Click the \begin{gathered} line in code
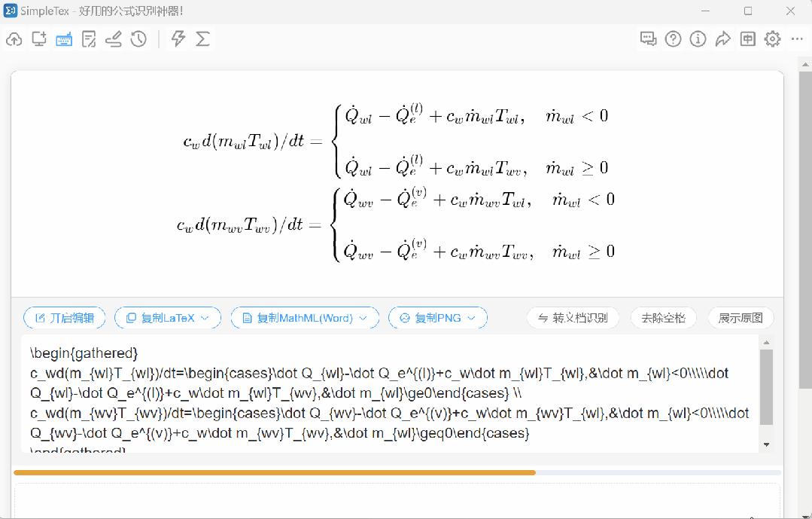Screen dimensions: 812x519 (x=84, y=353)
